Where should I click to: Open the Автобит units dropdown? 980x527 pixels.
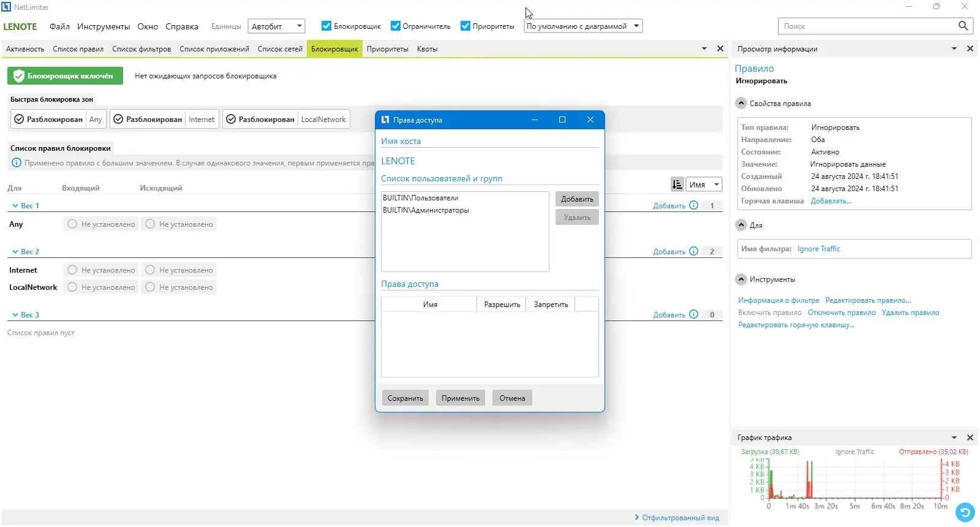(276, 26)
